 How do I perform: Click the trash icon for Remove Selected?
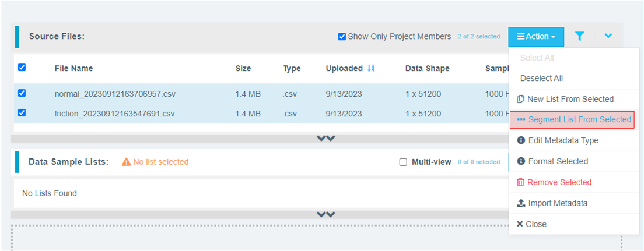521,182
